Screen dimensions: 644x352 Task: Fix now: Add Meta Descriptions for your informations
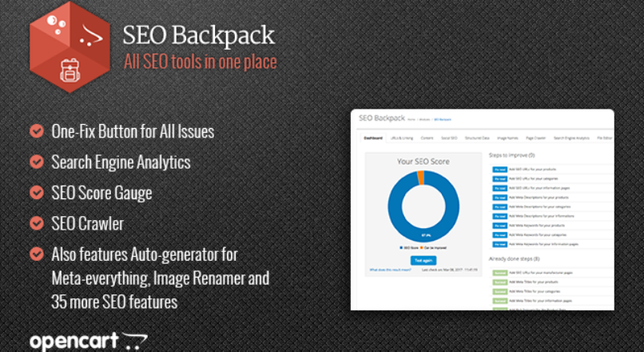pos(500,216)
